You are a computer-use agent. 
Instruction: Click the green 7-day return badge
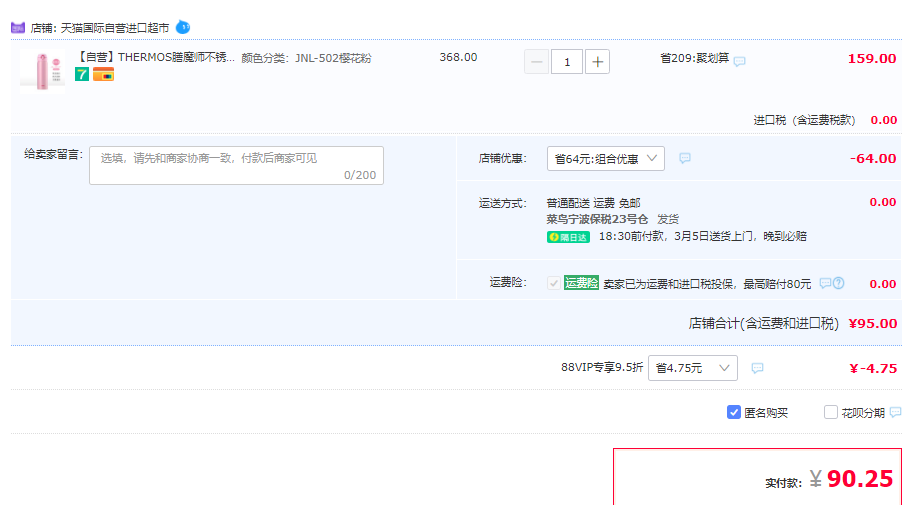point(82,74)
